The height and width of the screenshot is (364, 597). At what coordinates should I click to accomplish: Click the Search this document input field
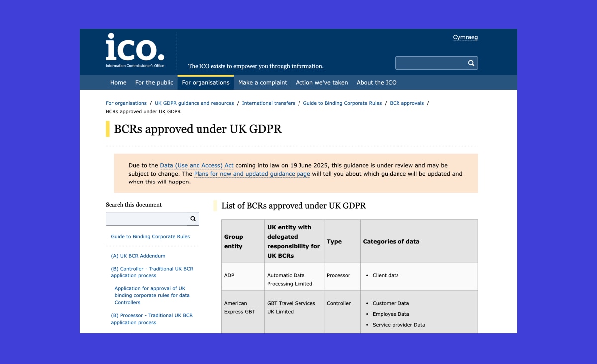[x=147, y=219]
